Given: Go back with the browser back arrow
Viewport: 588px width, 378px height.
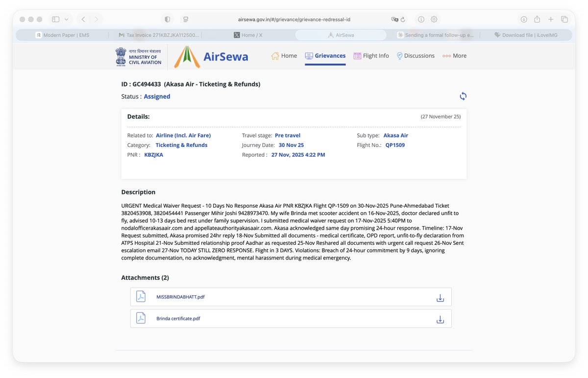Looking at the screenshot, I should point(83,20).
